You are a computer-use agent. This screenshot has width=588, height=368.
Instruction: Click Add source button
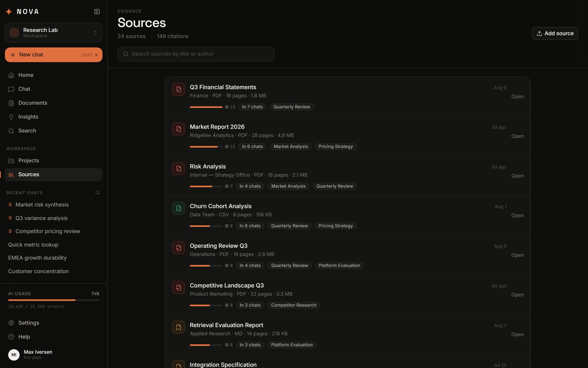555,33
